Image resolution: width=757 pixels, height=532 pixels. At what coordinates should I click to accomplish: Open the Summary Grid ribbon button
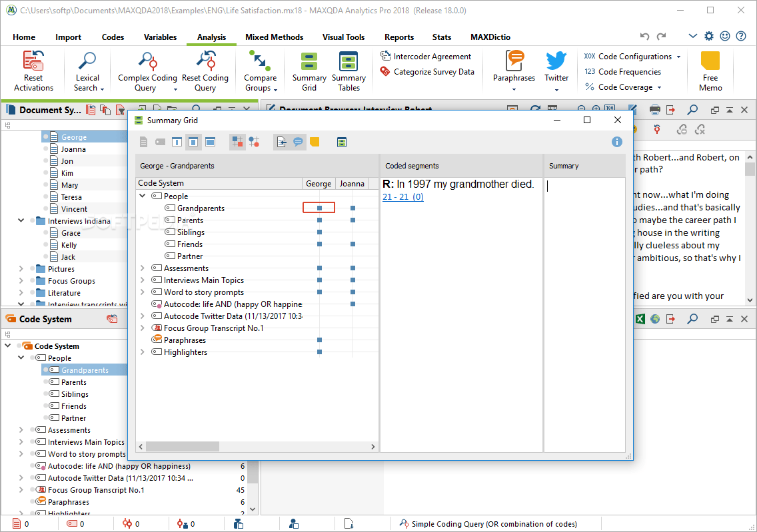pyautogui.click(x=309, y=71)
